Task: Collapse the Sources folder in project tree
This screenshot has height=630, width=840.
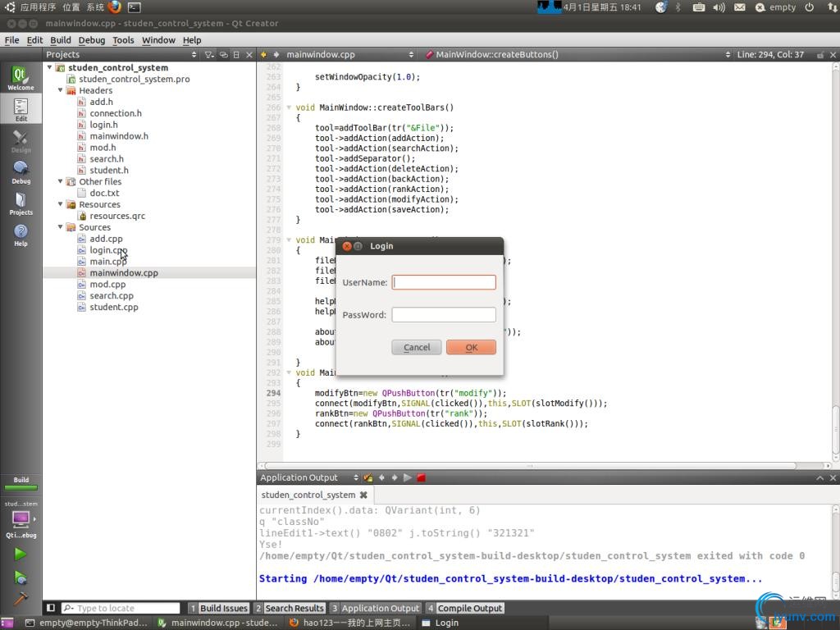Action: coord(61,227)
